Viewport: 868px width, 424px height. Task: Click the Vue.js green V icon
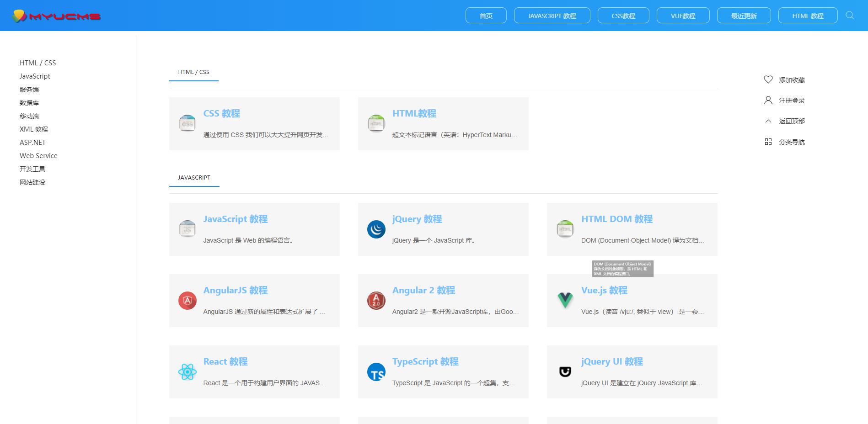[565, 300]
